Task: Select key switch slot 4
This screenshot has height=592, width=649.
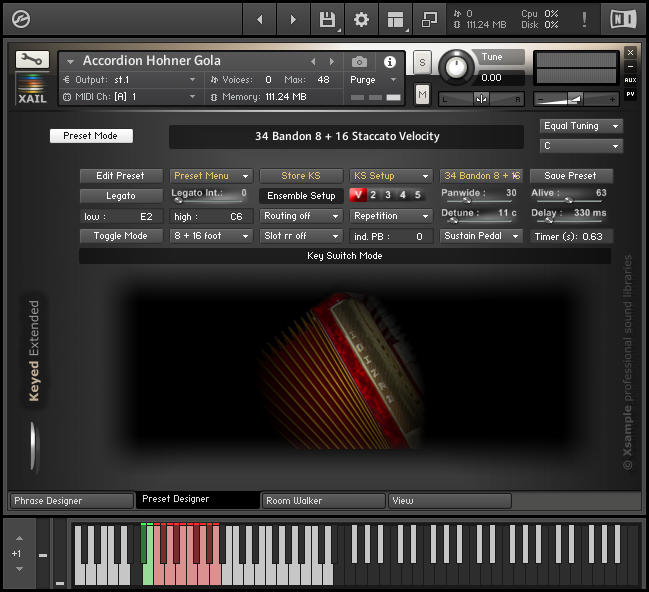Action: point(403,195)
